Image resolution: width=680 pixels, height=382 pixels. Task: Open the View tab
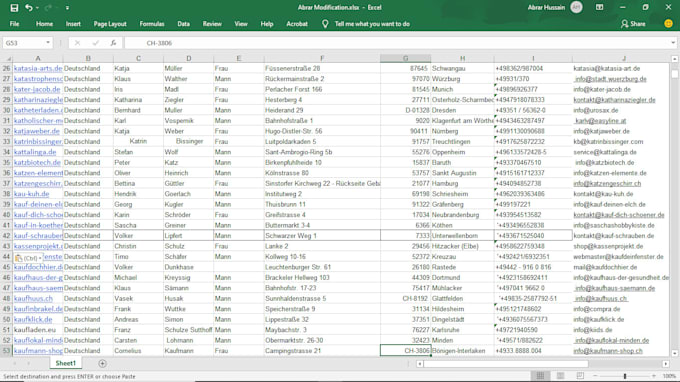pyautogui.click(x=241, y=24)
